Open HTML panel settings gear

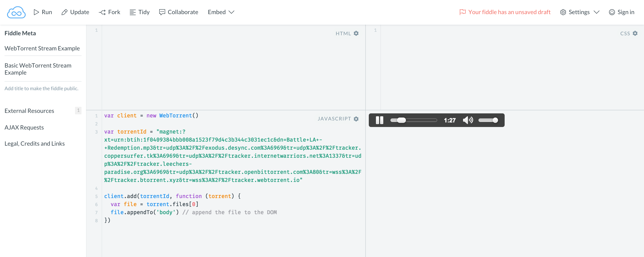[356, 33]
